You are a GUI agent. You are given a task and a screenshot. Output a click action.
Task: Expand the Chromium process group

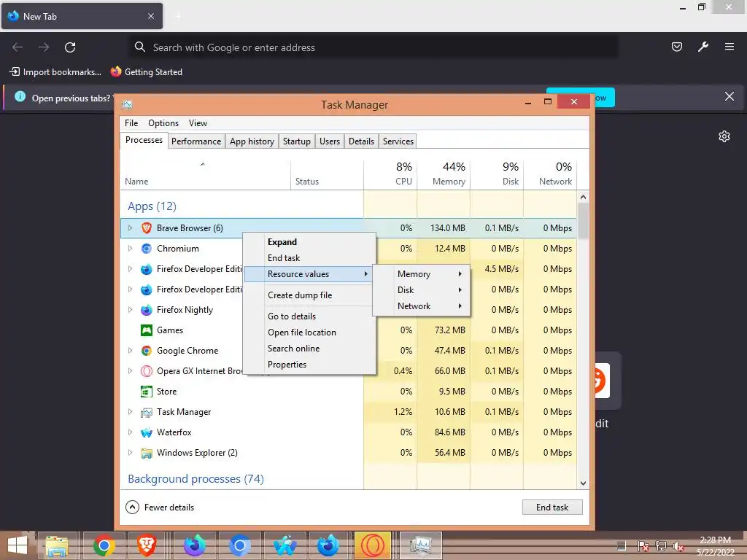tap(130, 249)
